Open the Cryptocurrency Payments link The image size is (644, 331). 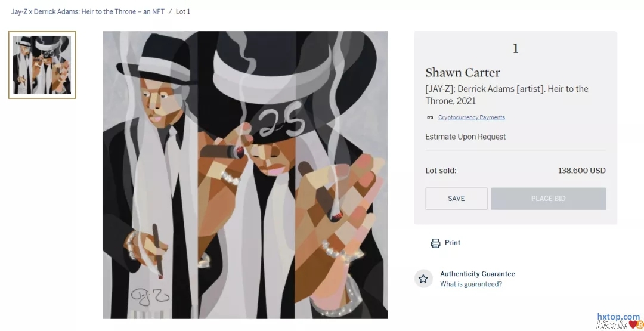(471, 117)
